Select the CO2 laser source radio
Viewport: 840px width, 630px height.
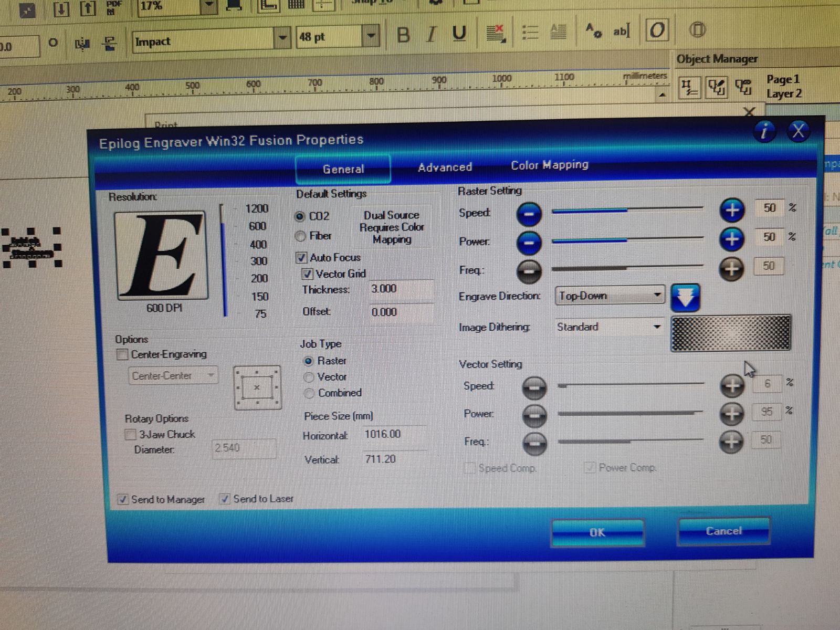click(300, 216)
